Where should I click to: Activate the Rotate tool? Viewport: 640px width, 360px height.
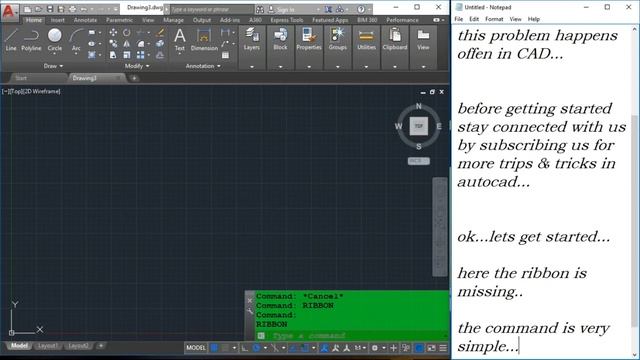127,32
